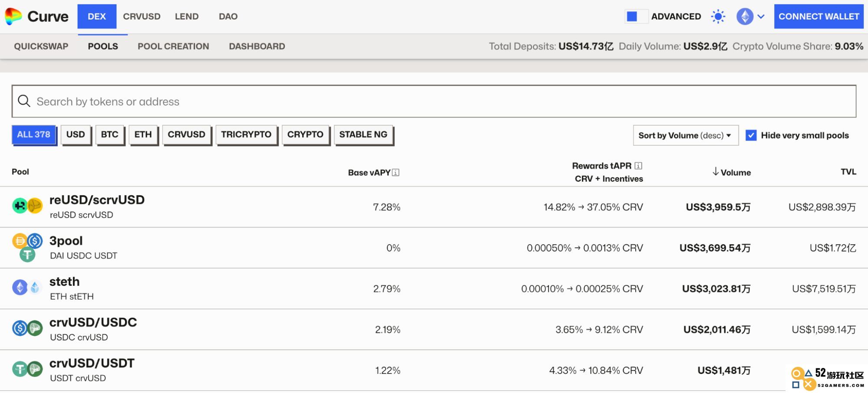This screenshot has width=868, height=393.
Task: Expand the network selector chevron
Action: (x=761, y=17)
